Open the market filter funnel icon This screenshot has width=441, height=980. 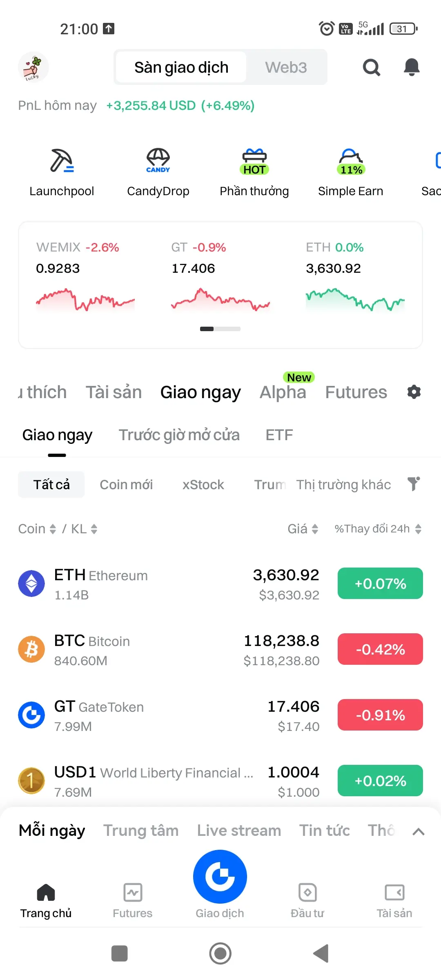click(414, 484)
